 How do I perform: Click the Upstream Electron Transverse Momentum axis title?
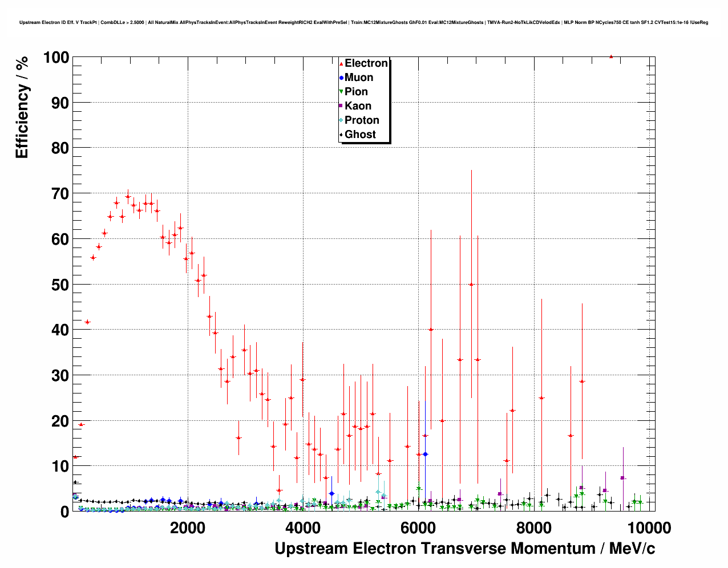(465, 549)
